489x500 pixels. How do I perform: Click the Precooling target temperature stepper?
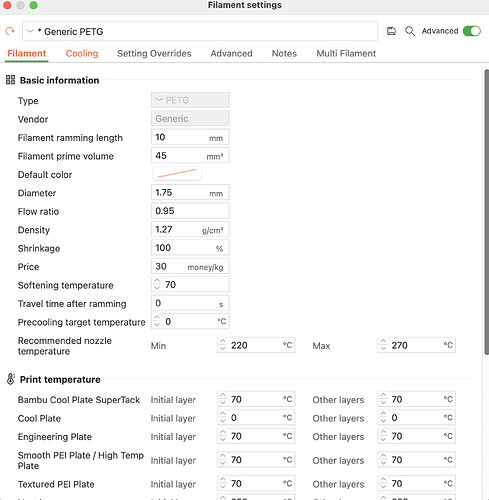pos(157,321)
